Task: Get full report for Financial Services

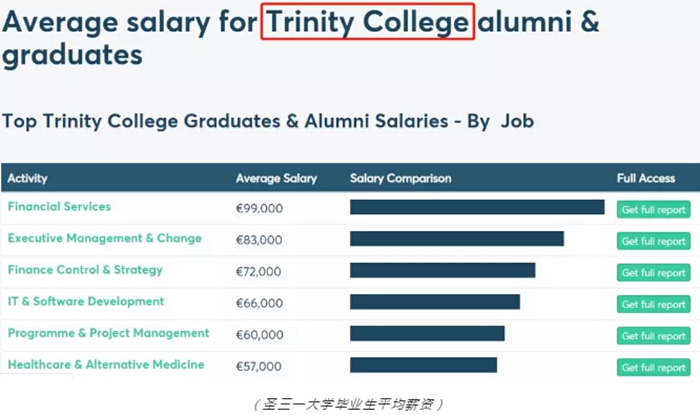Action: tap(653, 210)
